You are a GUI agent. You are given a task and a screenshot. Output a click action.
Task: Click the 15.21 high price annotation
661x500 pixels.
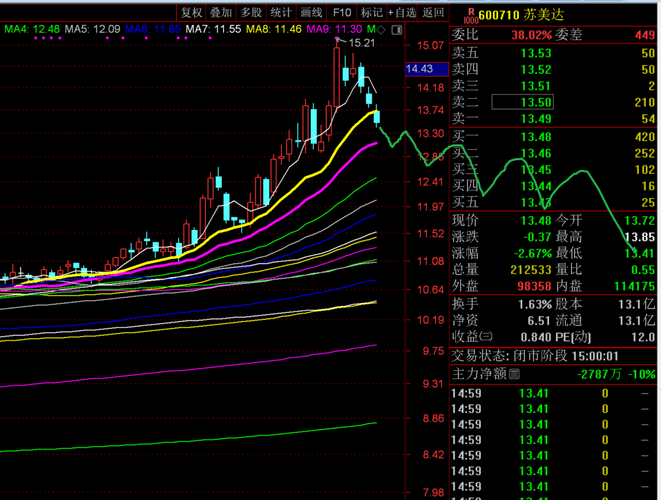tap(362, 43)
